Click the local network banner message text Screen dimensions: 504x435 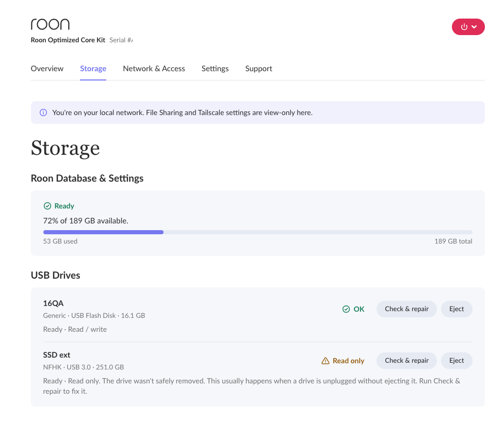182,112
